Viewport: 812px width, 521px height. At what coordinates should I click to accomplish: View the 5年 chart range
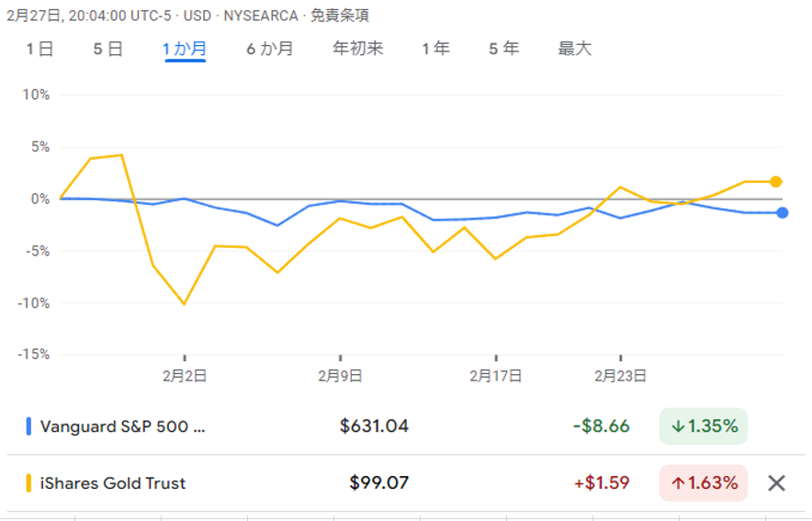(x=503, y=50)
